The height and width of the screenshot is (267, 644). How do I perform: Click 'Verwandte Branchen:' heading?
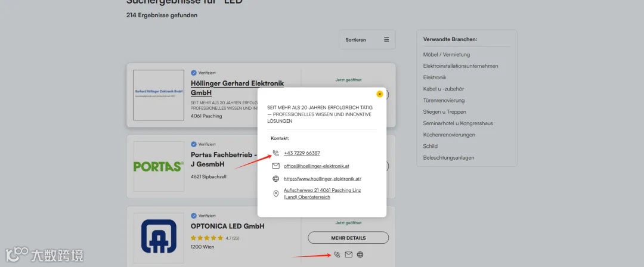tap(450, 40)
